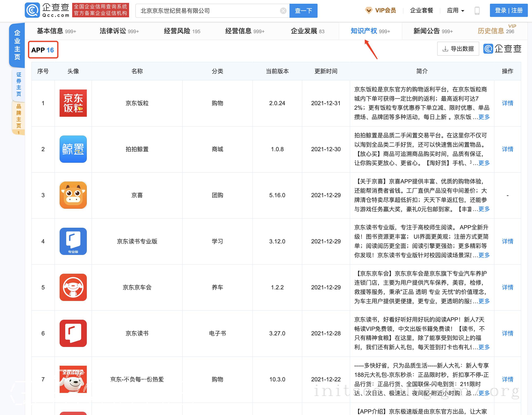This screenshot has height=415, width=532.
Task: Click the 京喜 cow app icon
Action: click(73, 195)
